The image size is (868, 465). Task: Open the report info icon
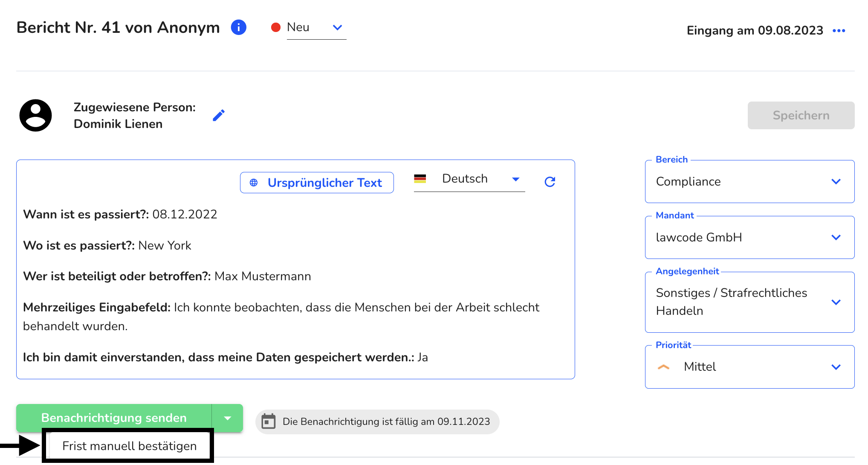[x=239, y=27]
